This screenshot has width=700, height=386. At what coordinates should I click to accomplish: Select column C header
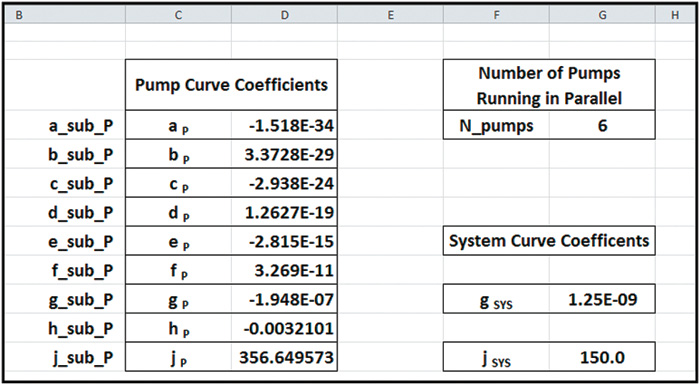pyautogui.click(x=179, y=15)
